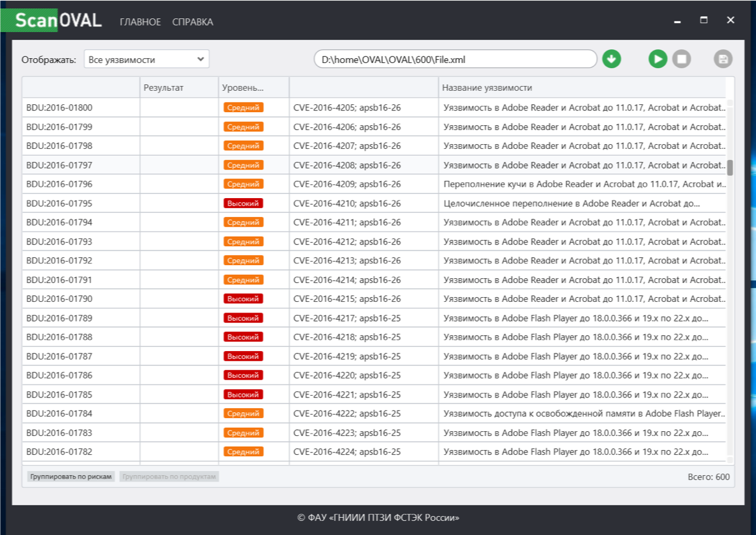Open the ГЛАВНОЕ menu
Viewport: 756px width, 535px height.
point(140,22)
